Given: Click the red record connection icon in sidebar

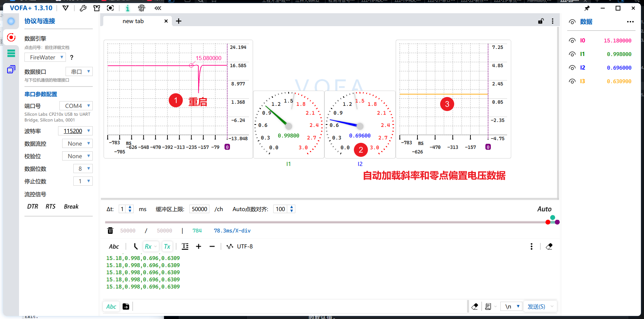Looking at the screenshot, I should [11, 37].
